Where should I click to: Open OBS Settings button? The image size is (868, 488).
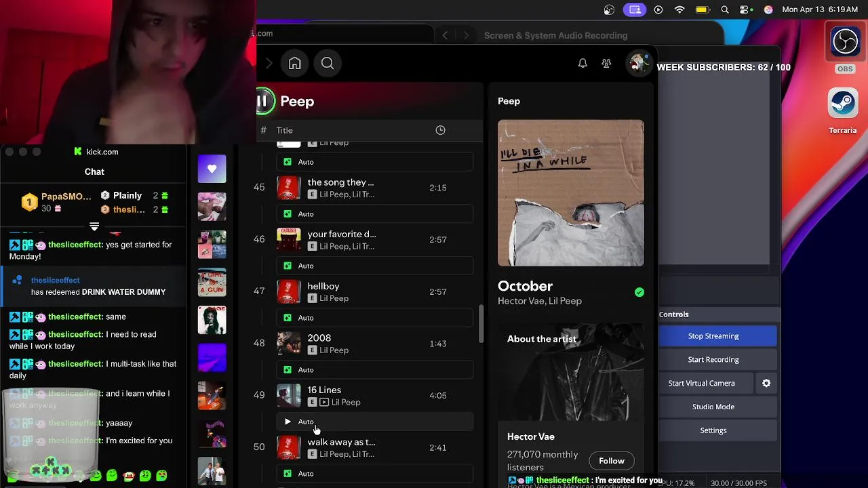713,430
